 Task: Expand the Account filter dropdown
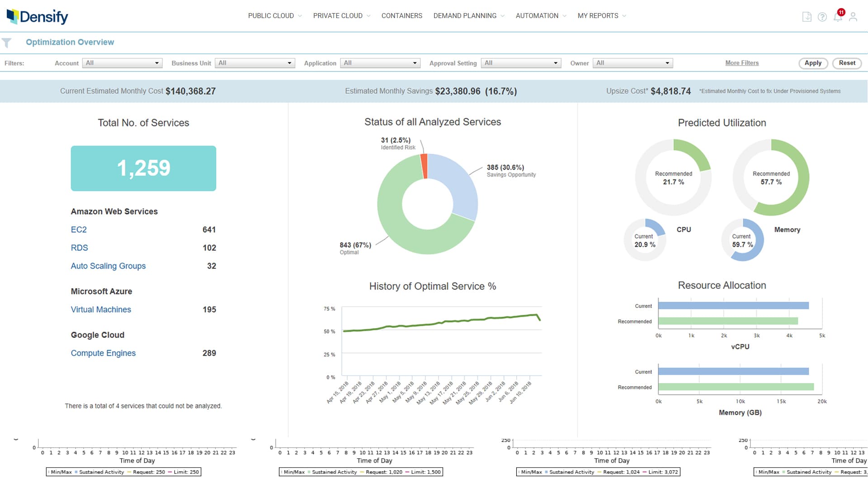[x=122, y=63]
